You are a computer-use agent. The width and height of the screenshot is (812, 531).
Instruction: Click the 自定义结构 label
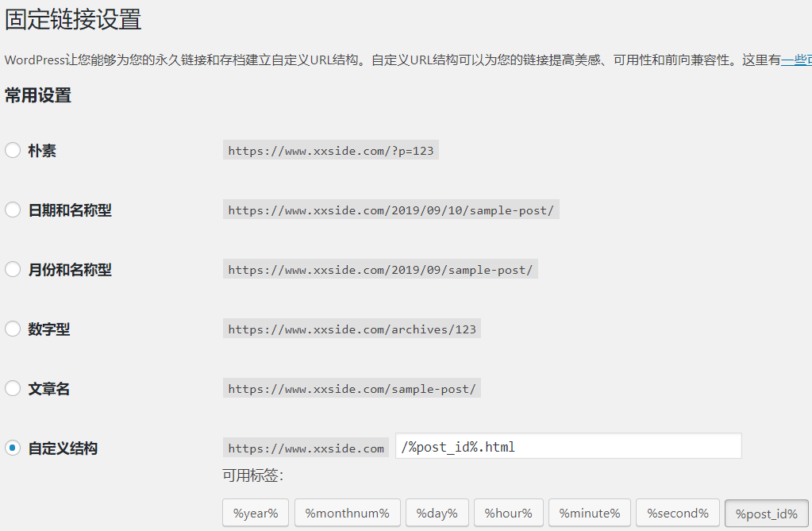pyautogui.click(x=63, y=448)
